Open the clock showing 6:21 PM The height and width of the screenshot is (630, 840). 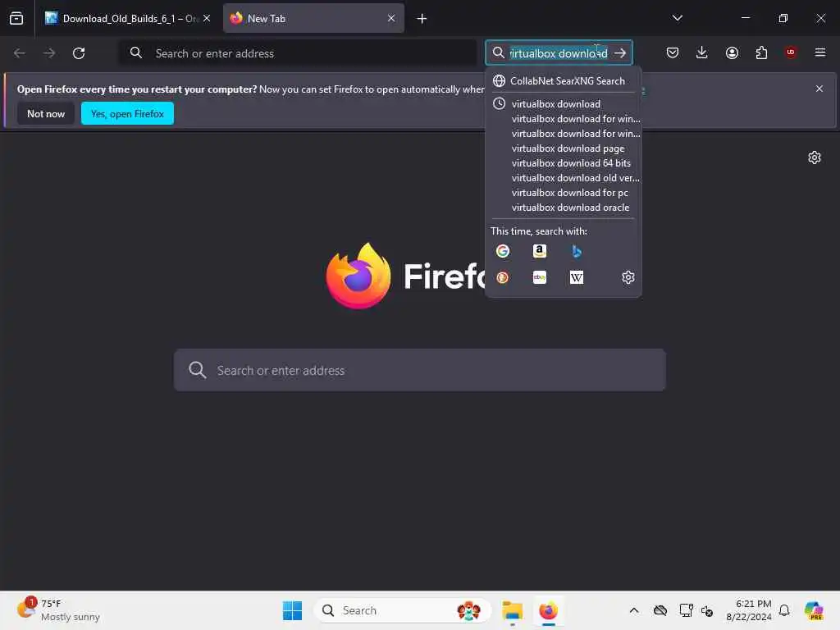[x=749, y=610]
